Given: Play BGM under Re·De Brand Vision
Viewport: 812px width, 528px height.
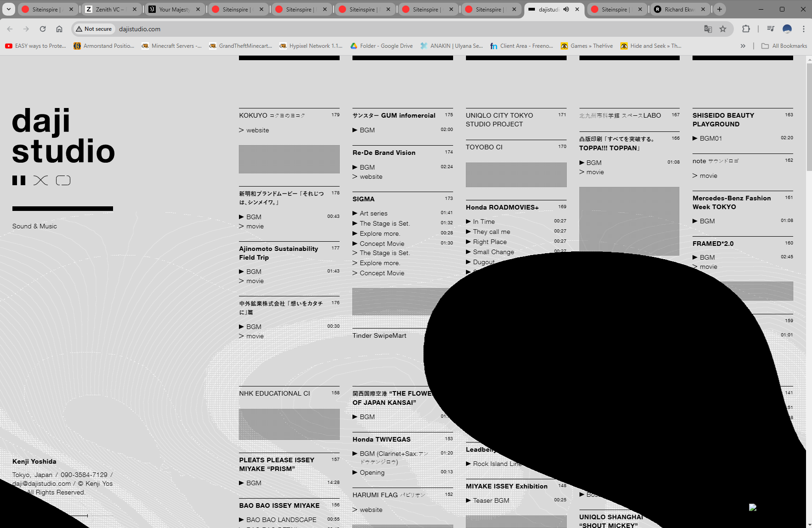Looking at the screenshot, I should (367, 167).
